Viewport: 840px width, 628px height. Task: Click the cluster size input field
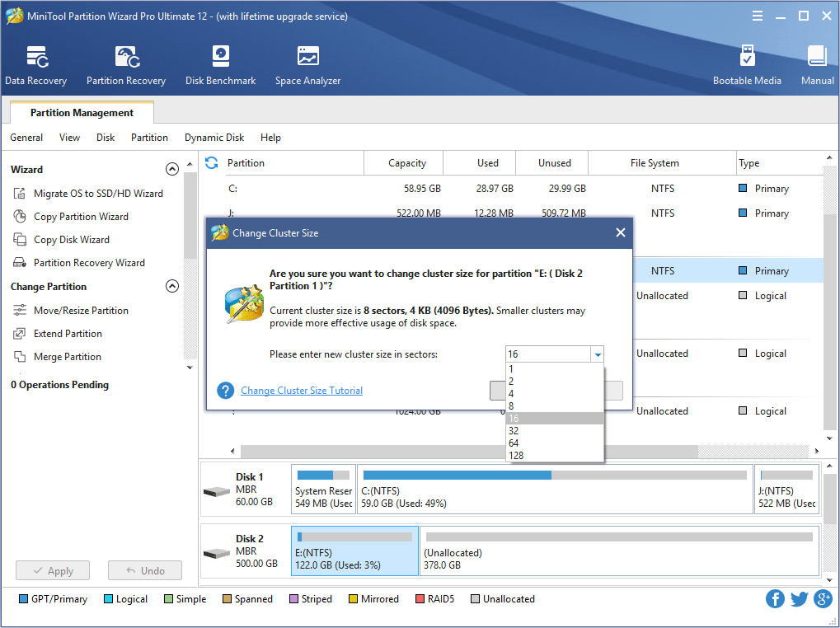pyautogui.click(x=548, y=354)
